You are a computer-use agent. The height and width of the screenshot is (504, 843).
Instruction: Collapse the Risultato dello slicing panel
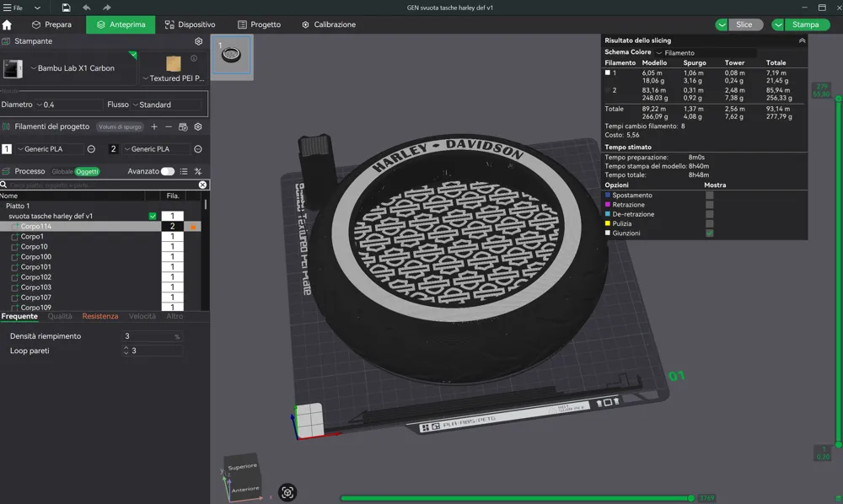point(802,40)
